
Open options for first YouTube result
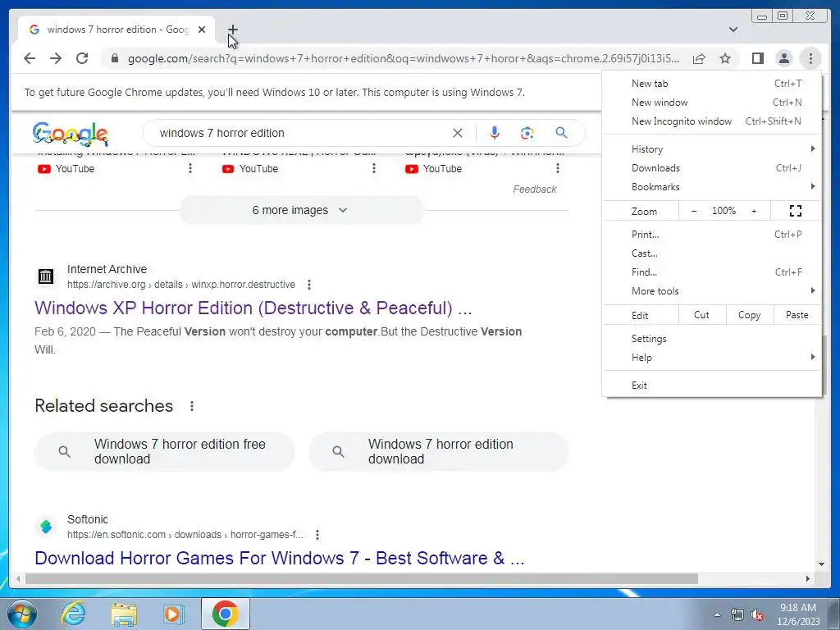[190, 168]
